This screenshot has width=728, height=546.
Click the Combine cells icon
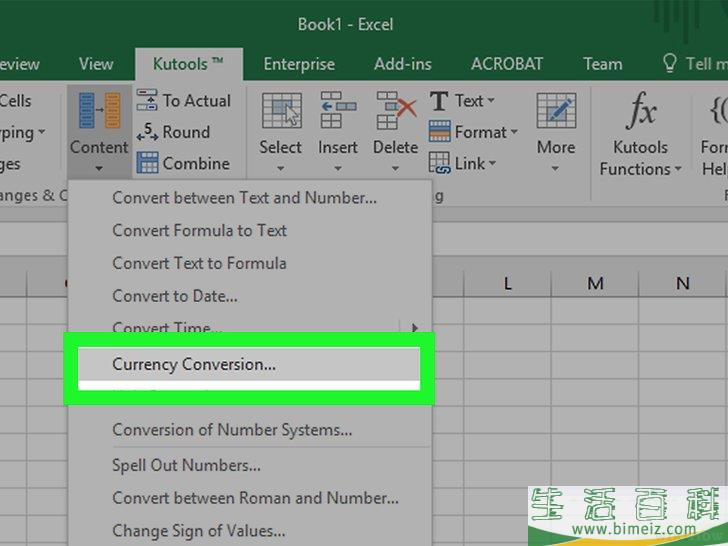(x=147, y=163)
